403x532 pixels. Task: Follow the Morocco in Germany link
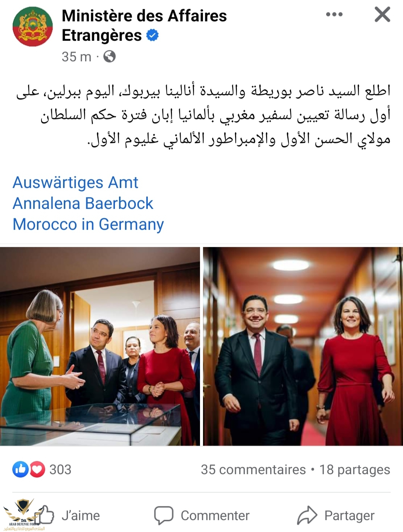tap(88, 225)
